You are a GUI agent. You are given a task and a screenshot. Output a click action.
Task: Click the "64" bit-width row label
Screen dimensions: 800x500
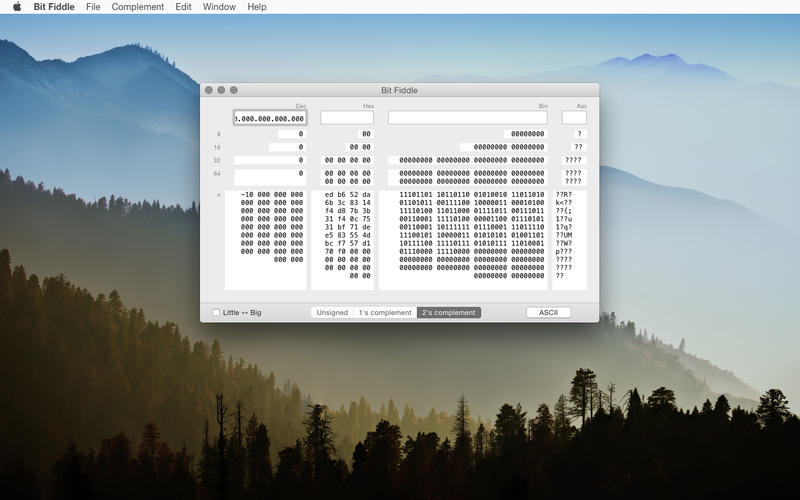point(217,173)
